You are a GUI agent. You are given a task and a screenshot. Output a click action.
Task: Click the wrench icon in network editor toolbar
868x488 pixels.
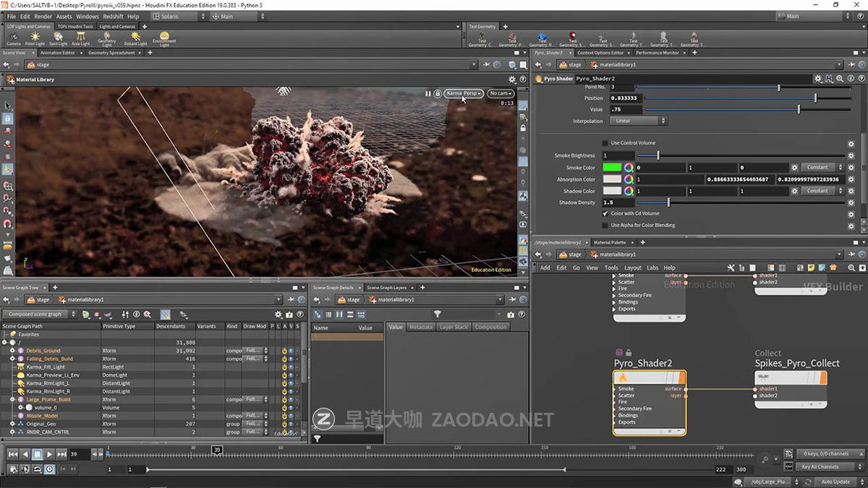731,267
